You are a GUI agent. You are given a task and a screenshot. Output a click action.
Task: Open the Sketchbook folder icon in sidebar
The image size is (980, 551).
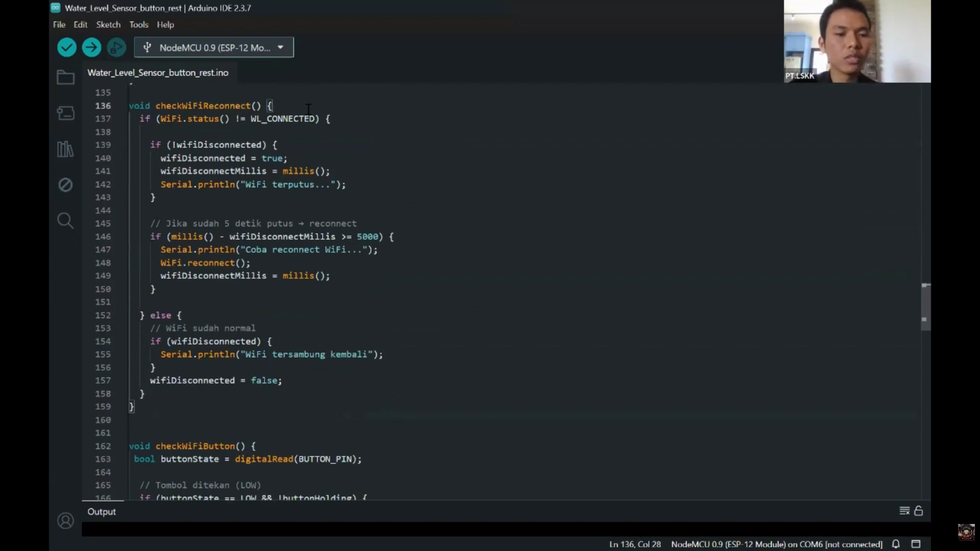coord(65,77)
